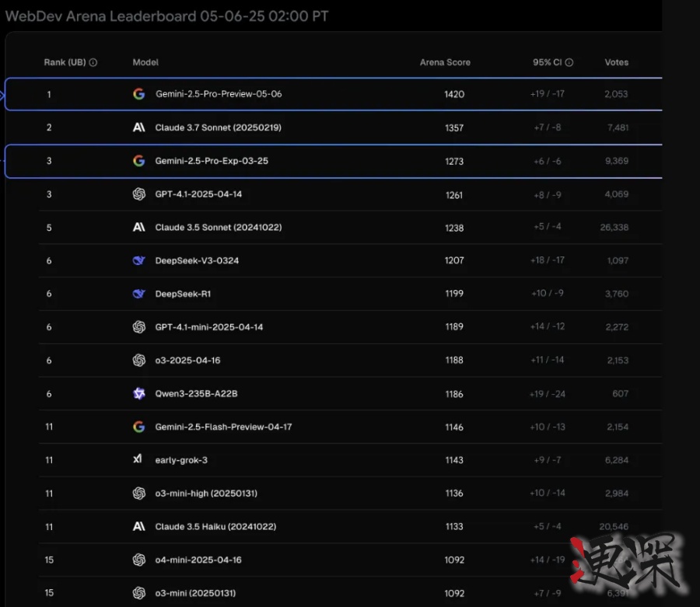Click the info icon next to Rank (UB)
Image resolution: width=700 pixels, height=607 pixels.
93,62
